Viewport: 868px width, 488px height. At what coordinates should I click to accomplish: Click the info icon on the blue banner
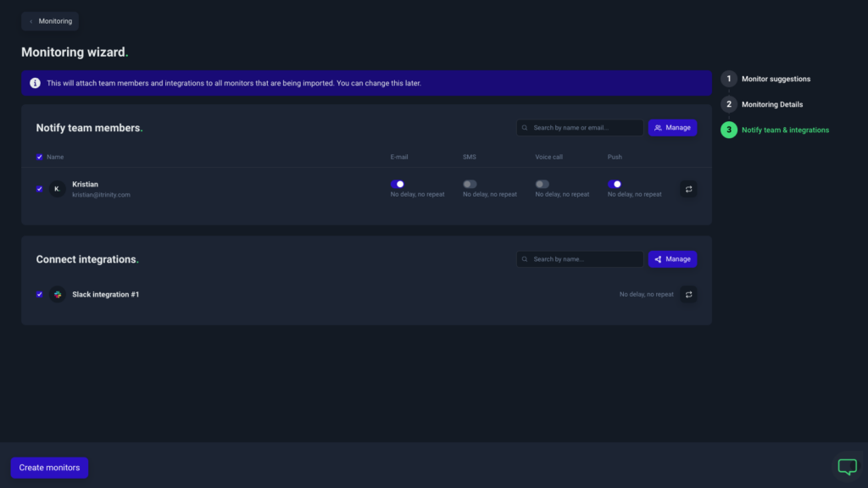[34, 83]
